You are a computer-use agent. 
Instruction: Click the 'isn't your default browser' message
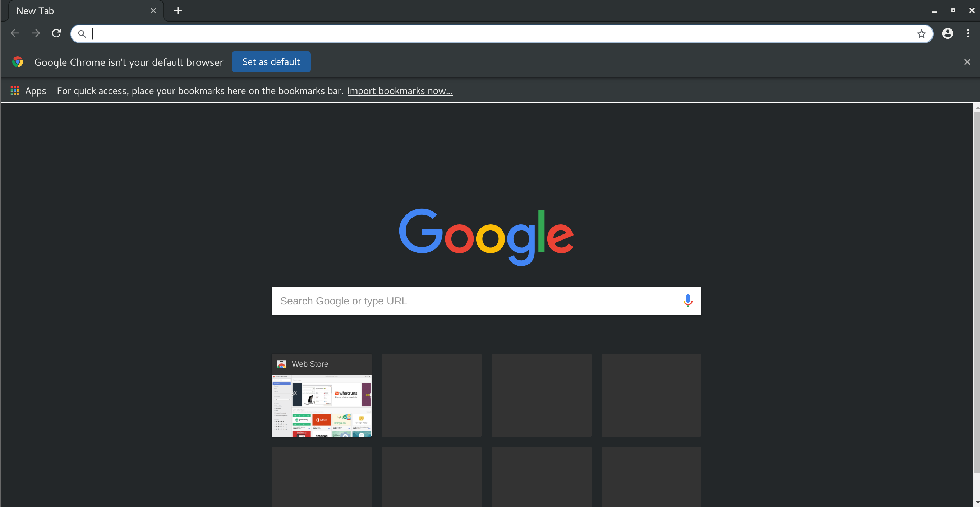point(129,62)
